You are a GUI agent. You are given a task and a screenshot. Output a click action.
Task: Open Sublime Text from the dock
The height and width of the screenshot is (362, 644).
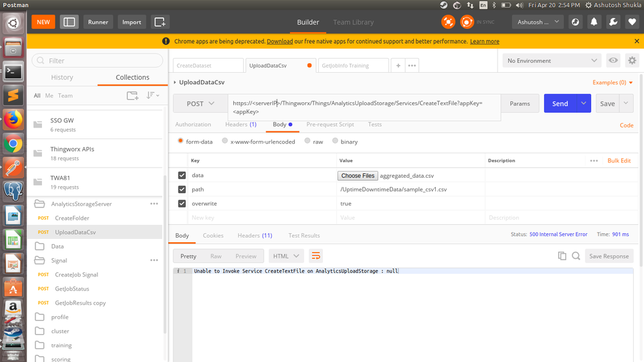coord(13,95)
